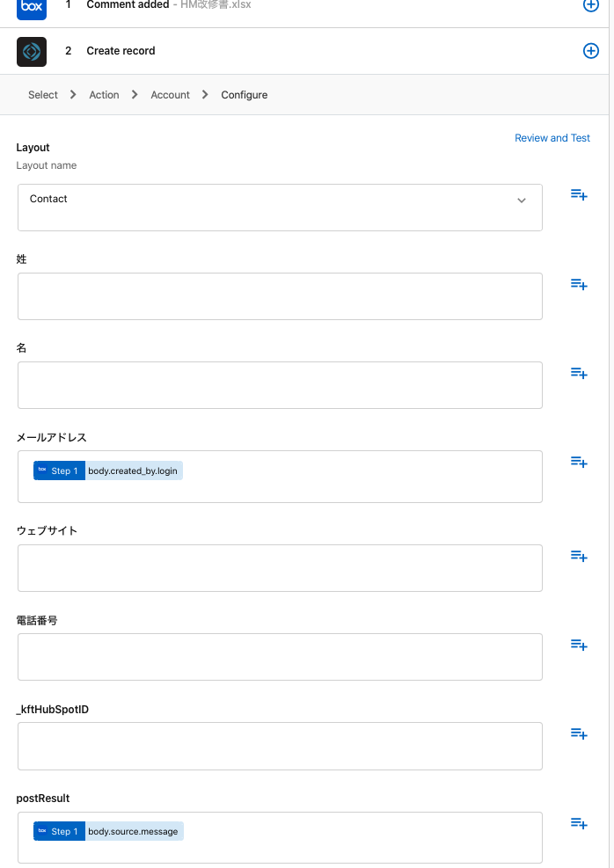Viewport: 614px width, 868px height.
Task: Click into the ウェブサイト input field
Action: (x=280, y=568)
